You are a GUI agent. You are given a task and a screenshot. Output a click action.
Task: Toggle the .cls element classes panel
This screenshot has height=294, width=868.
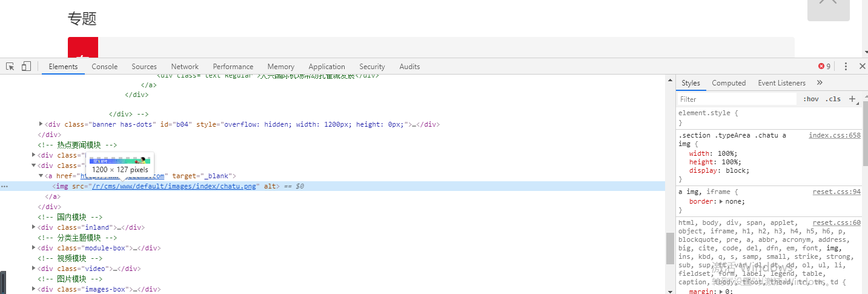pos(833,99)
